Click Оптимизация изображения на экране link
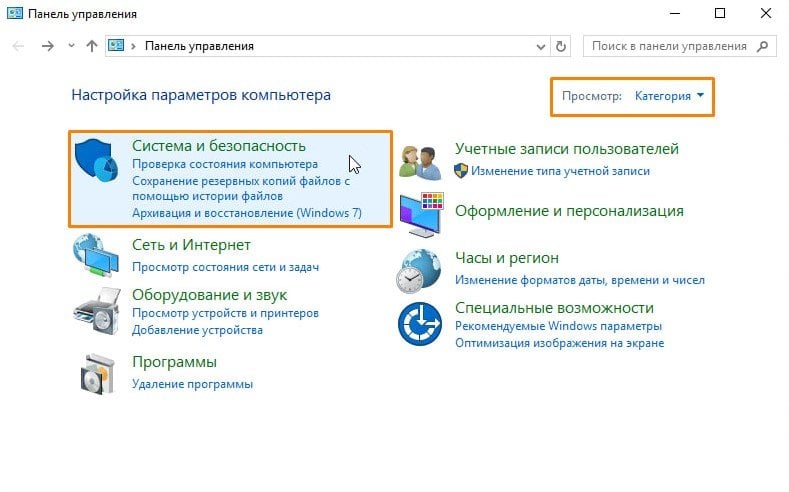 560,343
